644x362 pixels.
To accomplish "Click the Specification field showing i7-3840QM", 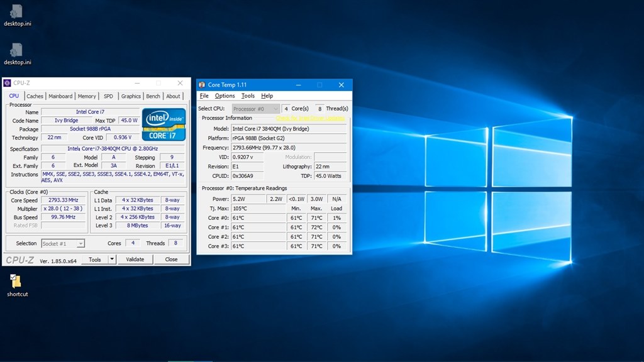I will pyautogui.click(x=113, y=149).
